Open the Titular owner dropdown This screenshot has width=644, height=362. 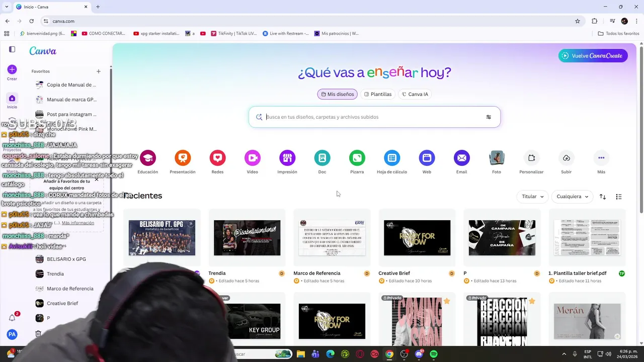point(532,197)
